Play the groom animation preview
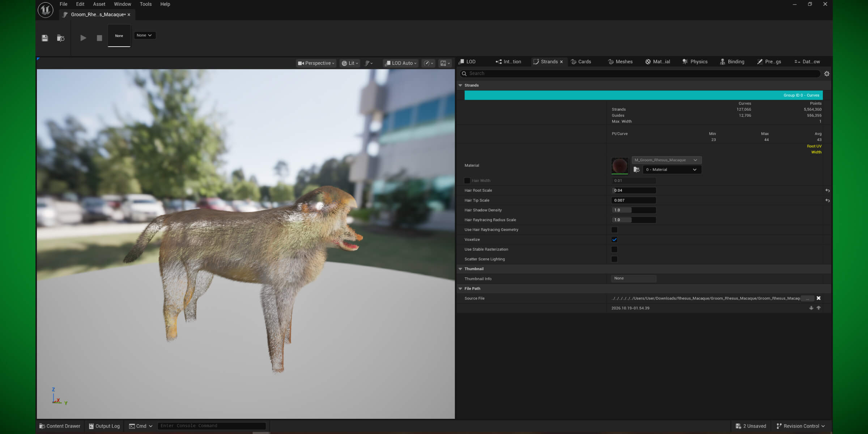Viewport: 868px width, 434px height. [83, 38]
